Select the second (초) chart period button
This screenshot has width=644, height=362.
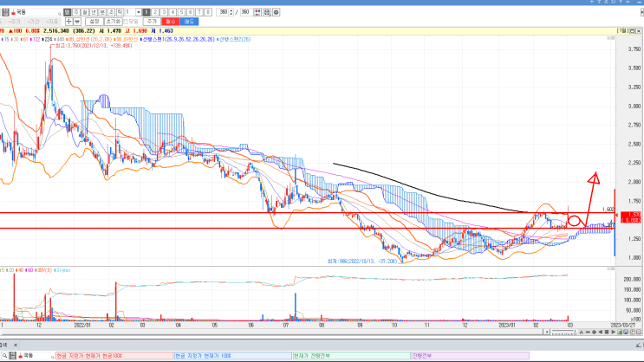click(x=111, y=12)
